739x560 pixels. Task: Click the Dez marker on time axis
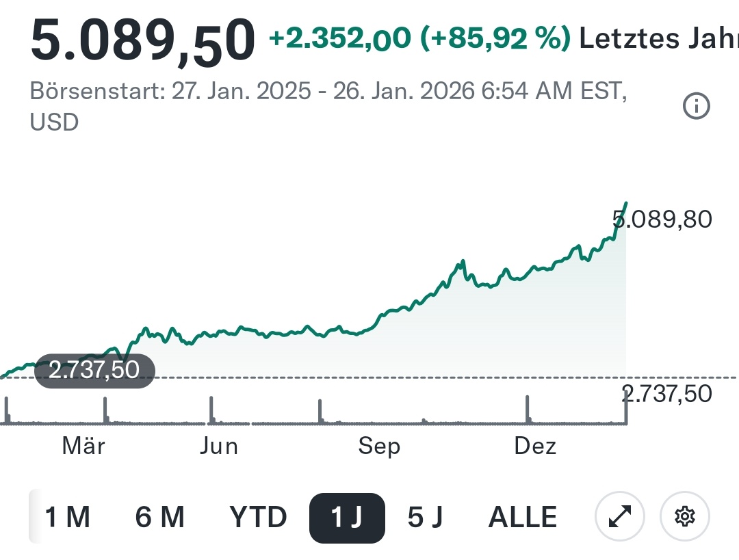[x=534, y=446]
